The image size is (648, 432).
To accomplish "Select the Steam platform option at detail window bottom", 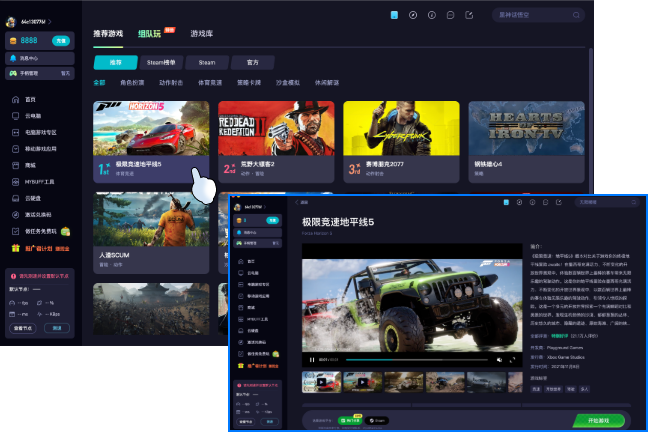I will (x=377, y=420).
